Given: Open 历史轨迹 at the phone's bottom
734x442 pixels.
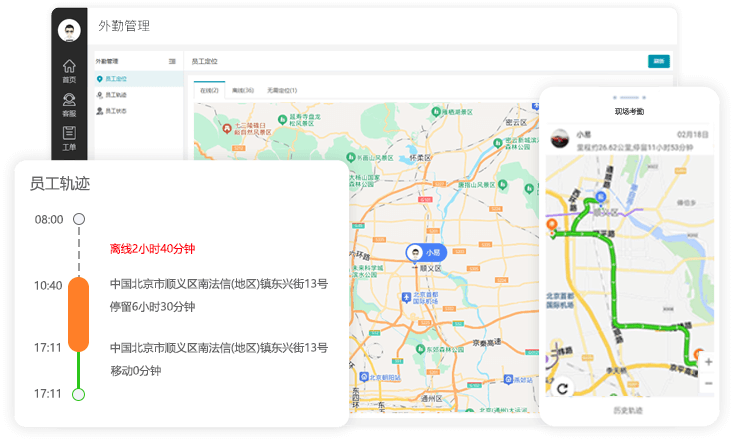Looking at the screenshot, I should pyautogui.click(x=628, y=411).
